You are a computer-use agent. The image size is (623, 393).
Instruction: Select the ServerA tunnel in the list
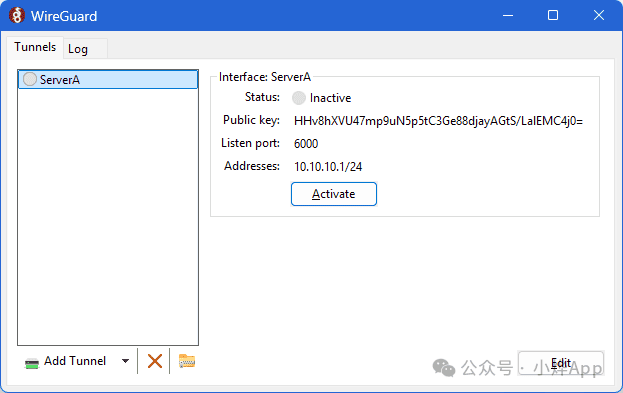click(x=108, y=79)
